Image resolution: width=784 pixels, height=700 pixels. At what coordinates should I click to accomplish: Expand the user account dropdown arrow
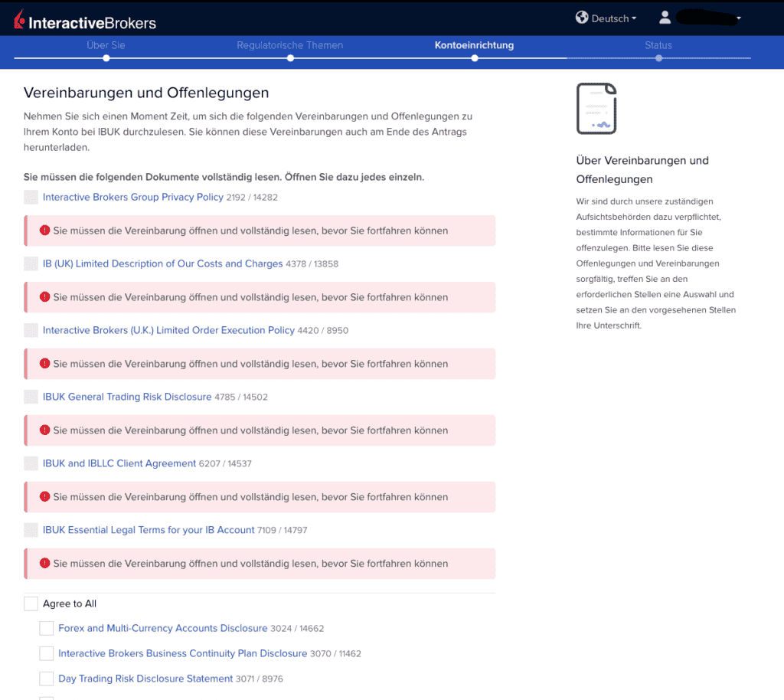click(739, 18)
